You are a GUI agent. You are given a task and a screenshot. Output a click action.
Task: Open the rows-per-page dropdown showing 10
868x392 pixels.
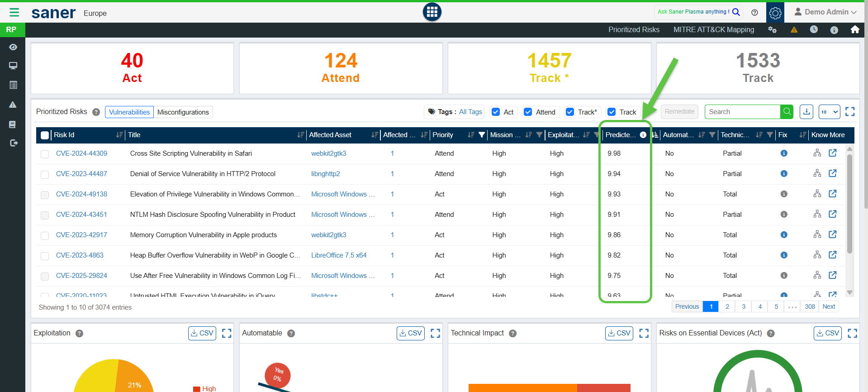tap(829, 112)
